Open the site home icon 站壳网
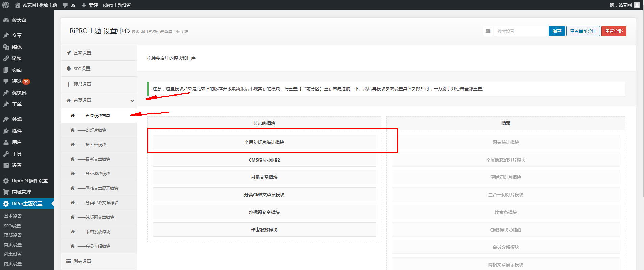The image size is (644, 270). click(18, 5)
